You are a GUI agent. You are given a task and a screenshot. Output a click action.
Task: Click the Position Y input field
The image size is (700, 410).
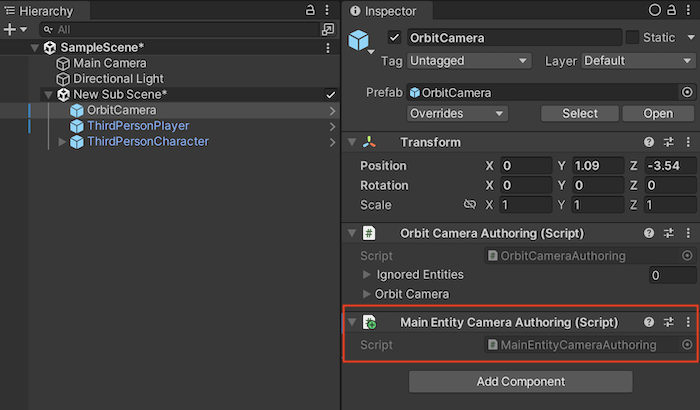tap(598, 165)
